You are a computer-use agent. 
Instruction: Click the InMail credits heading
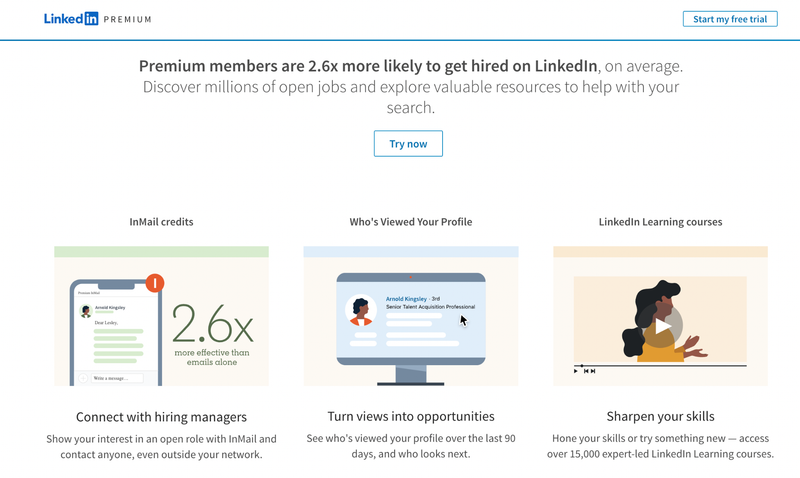tap(161, 222)
